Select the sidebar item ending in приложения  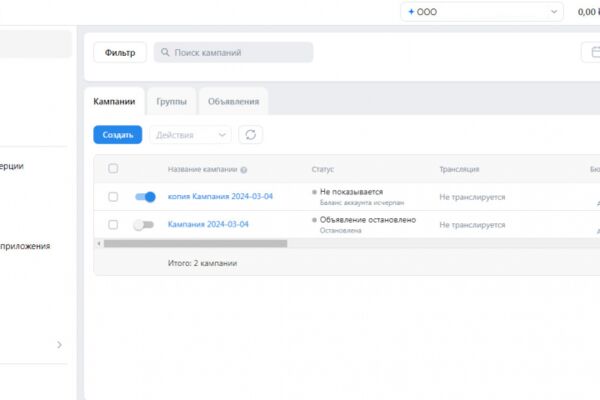(x=25, y=246)
